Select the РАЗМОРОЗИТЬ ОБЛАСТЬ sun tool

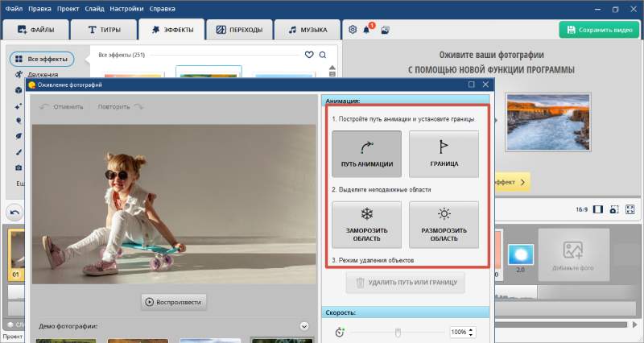pyautogui.click(x=444, y=225)
